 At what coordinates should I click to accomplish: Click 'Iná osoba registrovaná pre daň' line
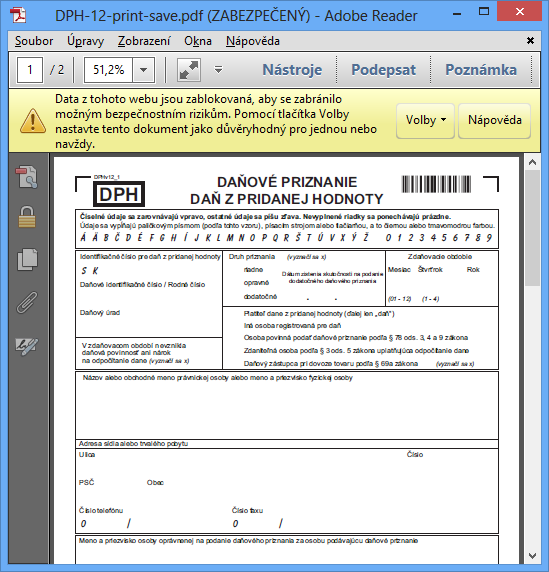point(292,325)
